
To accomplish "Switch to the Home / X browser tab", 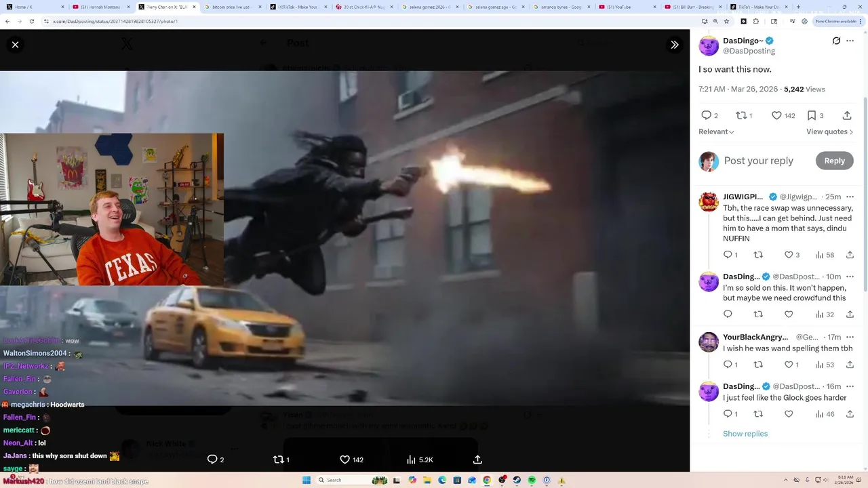I will pos(34,7).
